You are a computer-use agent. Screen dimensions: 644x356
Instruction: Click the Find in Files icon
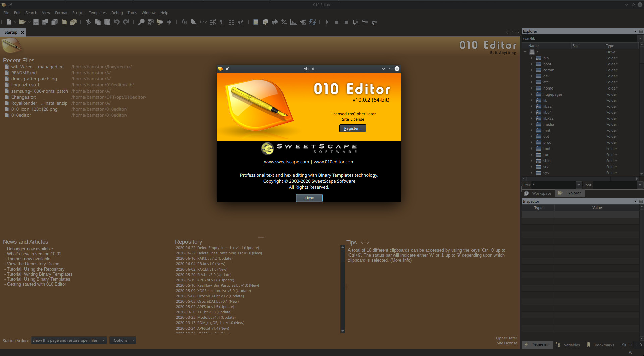[160, 22]
